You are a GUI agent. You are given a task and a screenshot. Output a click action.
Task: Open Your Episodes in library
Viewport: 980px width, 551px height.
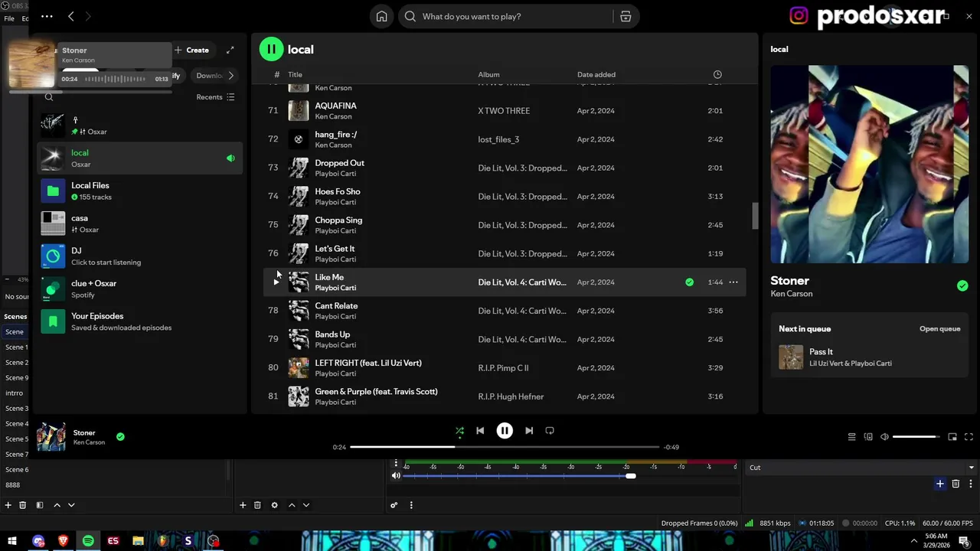point(140,321)
